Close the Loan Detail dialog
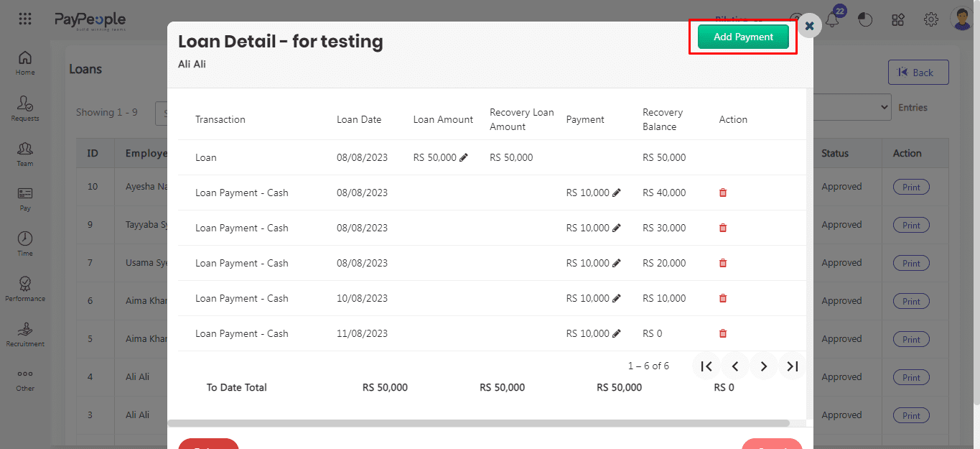This screenshot has width=980, height=449. click(809, 26)
